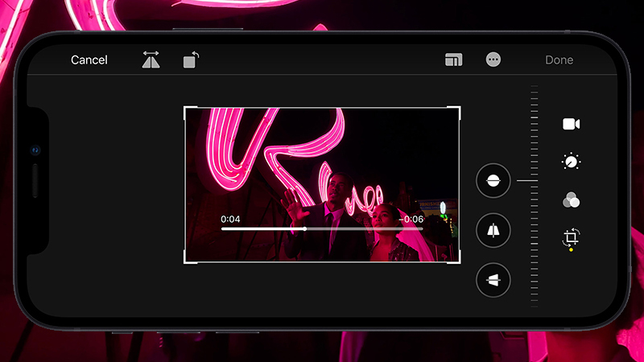Open the ellipsis more options menu
644x362 pixels.
coord(493,60)
